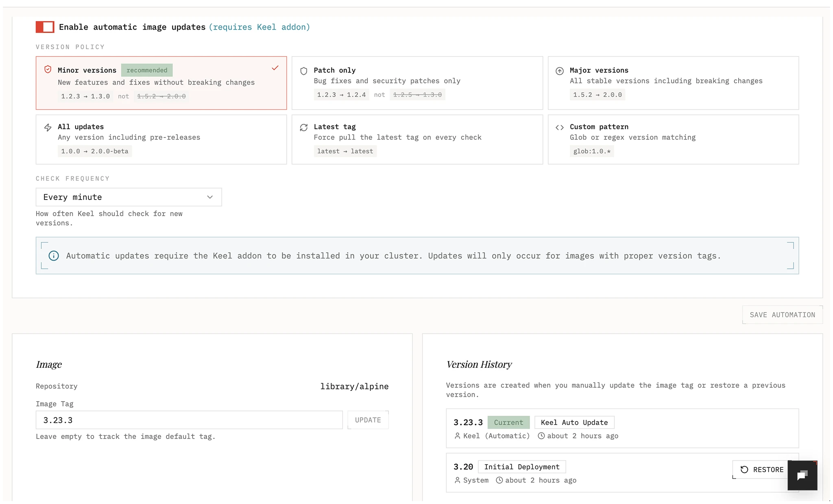Image resolution: width=833 pixels, height=504 pixels.
Task: Open the check frequency dropdown
Action: (x=129, y=197)
